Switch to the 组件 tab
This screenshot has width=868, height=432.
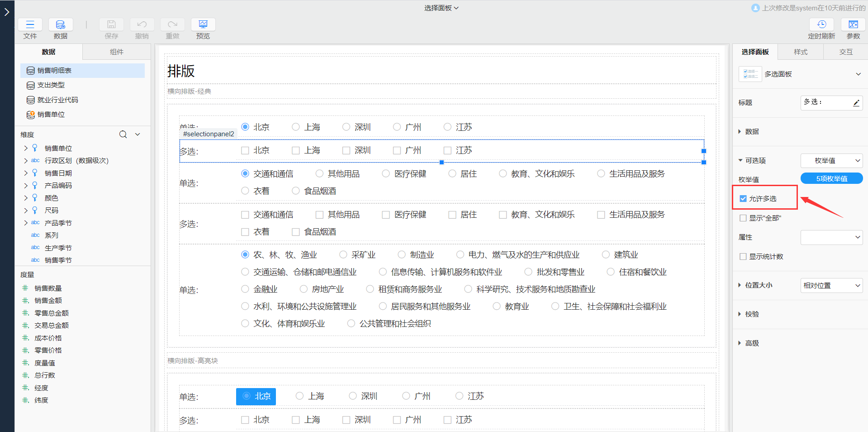click(117, 52)
